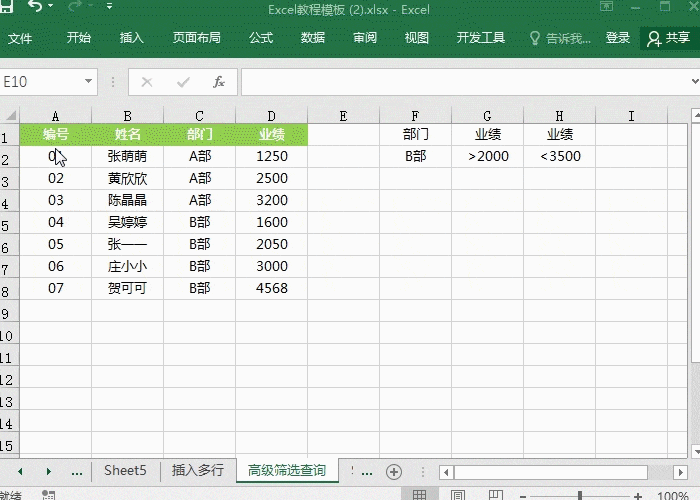Screen dimensions: 700x500
Task: Open the Undo history dropdown arrow
Action: 52,8
